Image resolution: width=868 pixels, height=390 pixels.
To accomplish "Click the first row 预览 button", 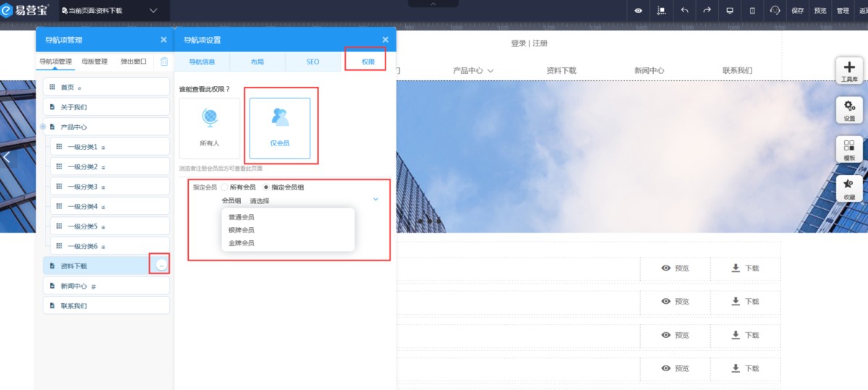I will pyautogui.click(x=675, y=268).
